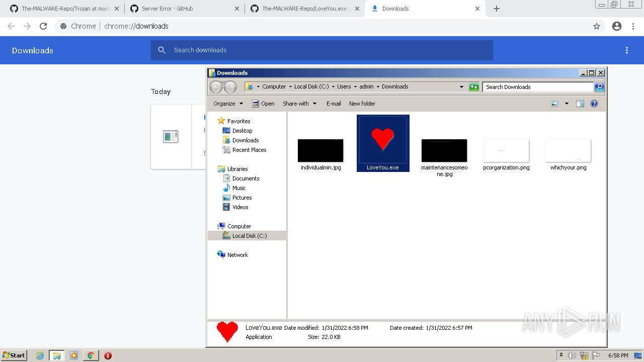Select LoveYou.exe file
Screen dimensions: 644x362
[x=383, y=143]
